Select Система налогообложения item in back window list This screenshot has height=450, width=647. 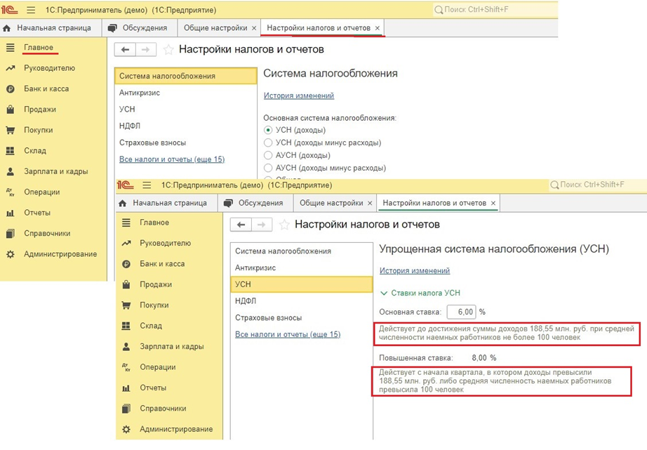click(x=186, y=76)
